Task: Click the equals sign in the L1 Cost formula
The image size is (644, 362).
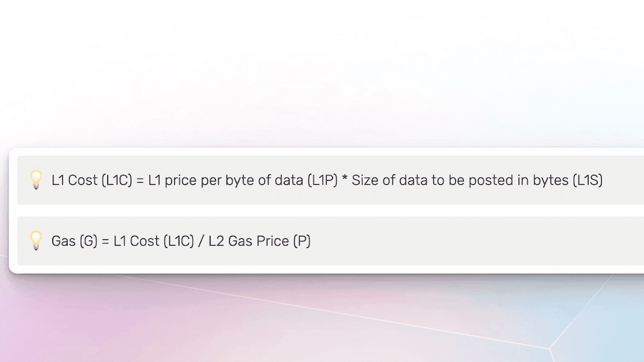Action: pyautogui.click(x=140, y=180)
